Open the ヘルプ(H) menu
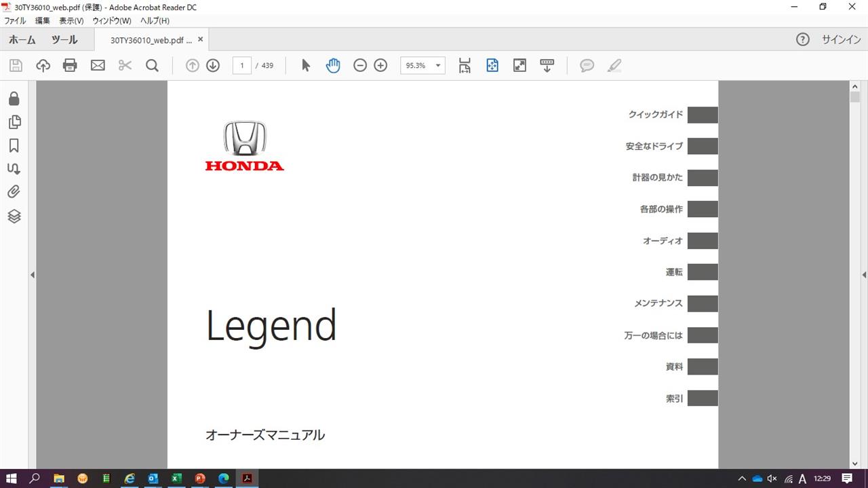Screen dimensions: 868x488 coord(155,21)
